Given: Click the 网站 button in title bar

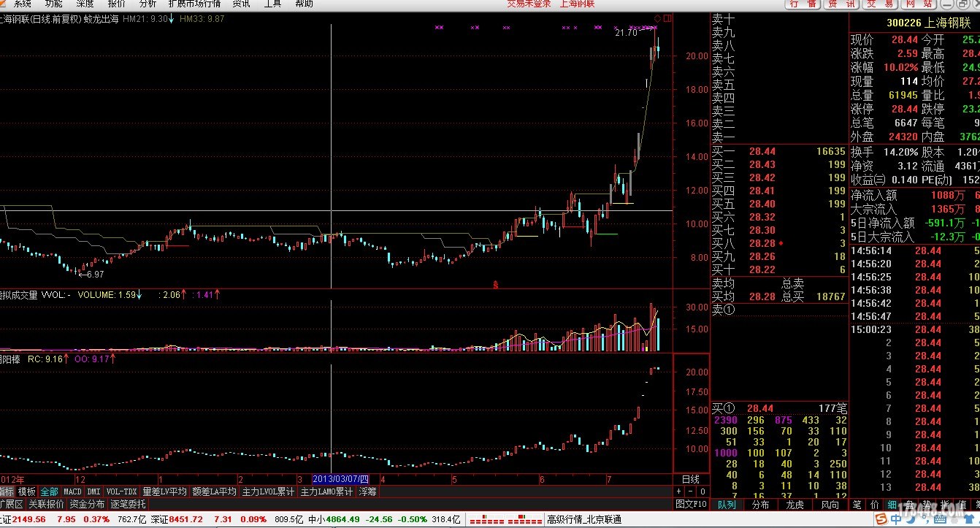Looking at the screenshot, I should 919,4.
